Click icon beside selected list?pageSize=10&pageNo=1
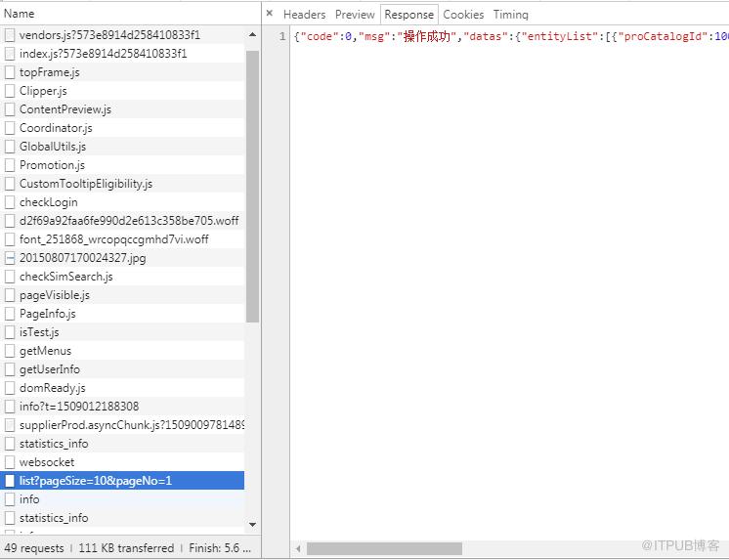 [x=10, y=481]
